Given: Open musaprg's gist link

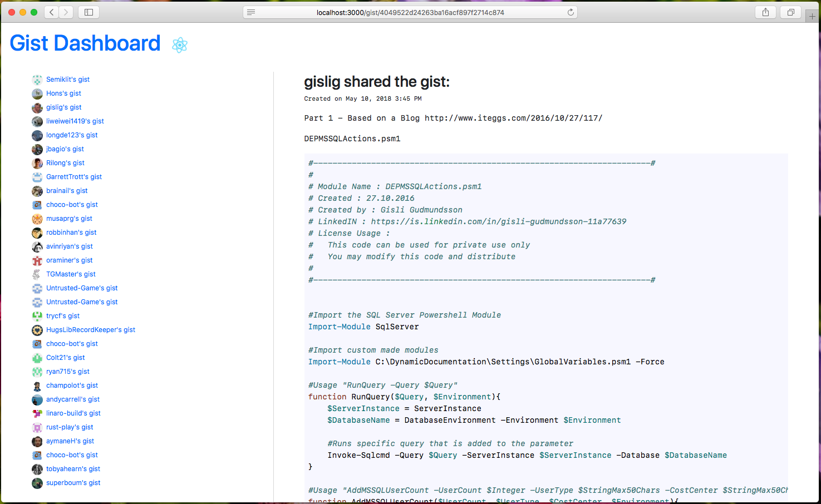Looking at the screenshot, I should coord(69,218).
